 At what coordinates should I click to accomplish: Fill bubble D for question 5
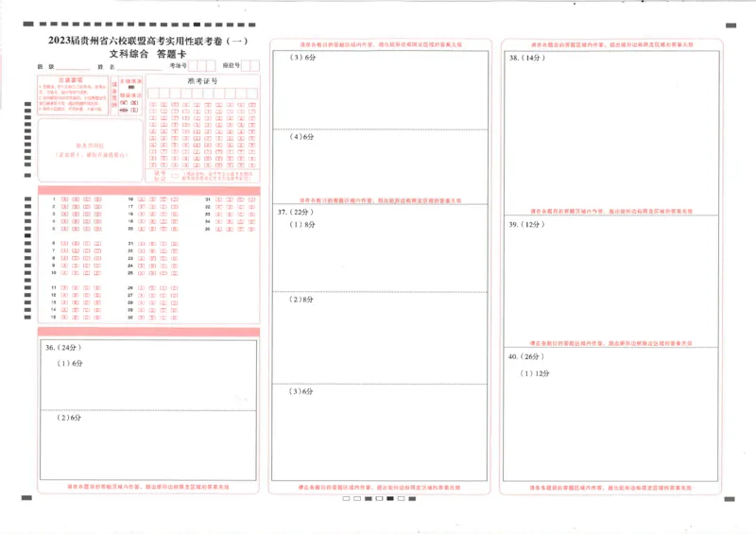click(97, 228)
